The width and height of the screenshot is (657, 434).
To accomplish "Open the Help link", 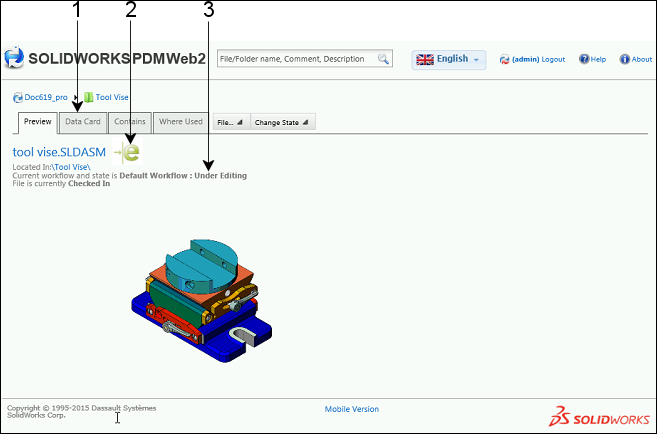I will coord(598,59).
